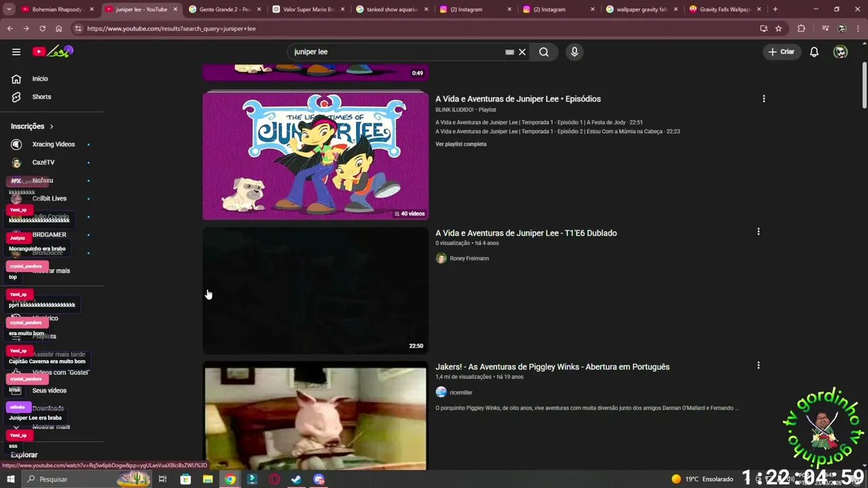The image size is (868, 488).
Task: Open Chrome media controls icon
Action: (825, 28)
